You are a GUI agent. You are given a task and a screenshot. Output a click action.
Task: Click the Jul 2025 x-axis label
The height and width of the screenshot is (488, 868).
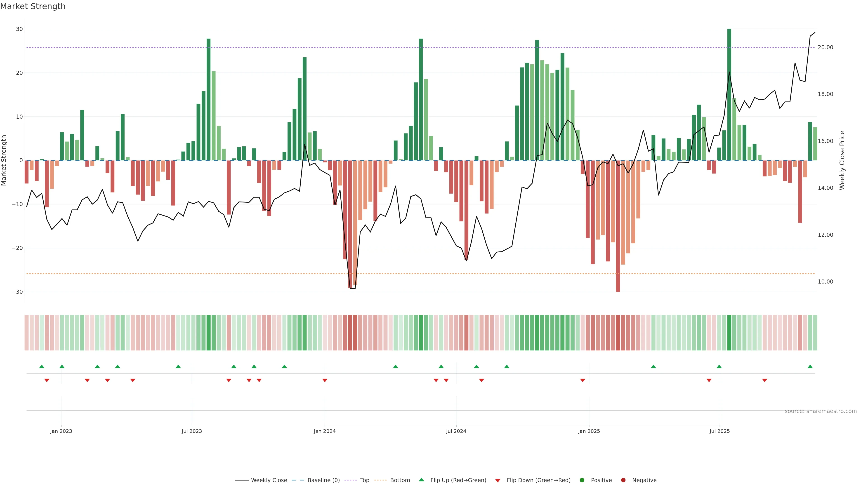coord(719,431)
